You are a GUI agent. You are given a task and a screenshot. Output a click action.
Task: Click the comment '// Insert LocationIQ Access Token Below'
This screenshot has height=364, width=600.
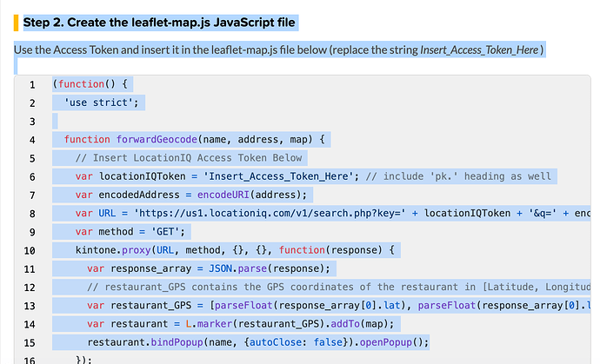[x=189, y=158]
